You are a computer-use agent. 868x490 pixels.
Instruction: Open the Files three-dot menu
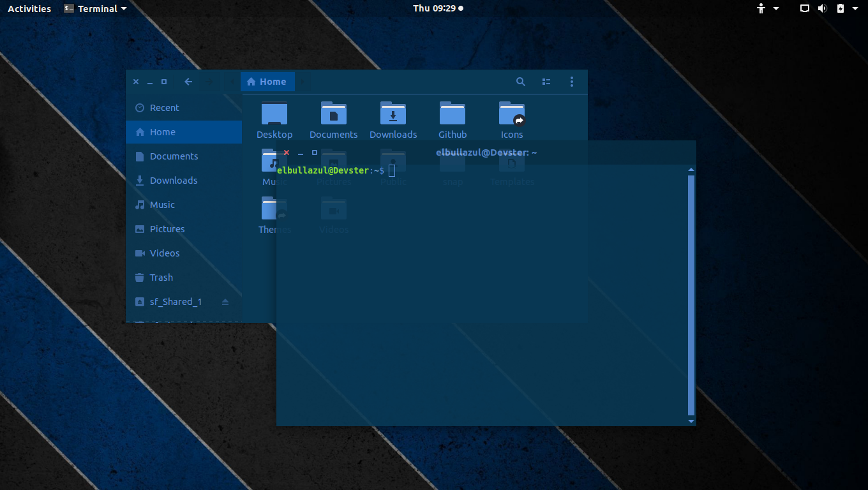point(572,82)
